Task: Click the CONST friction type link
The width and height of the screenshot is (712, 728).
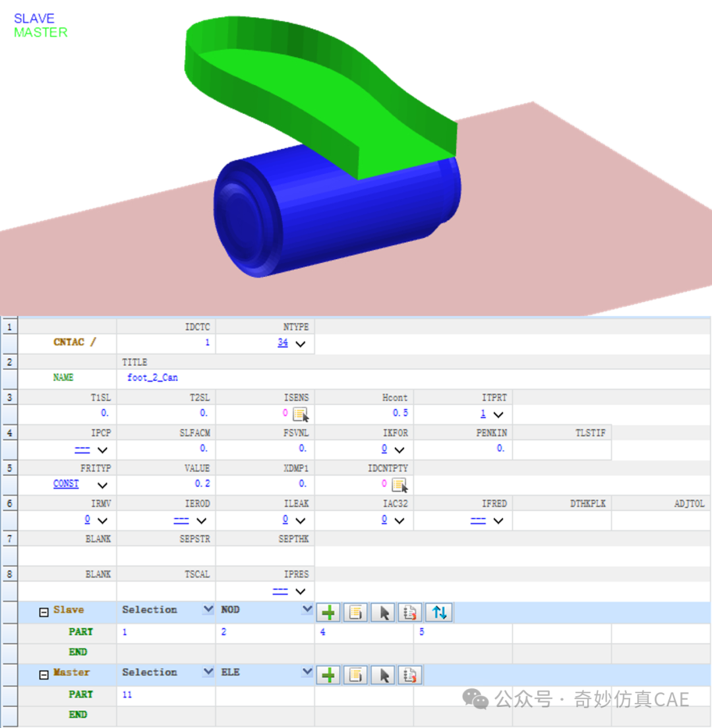Action: pos(66,484)
